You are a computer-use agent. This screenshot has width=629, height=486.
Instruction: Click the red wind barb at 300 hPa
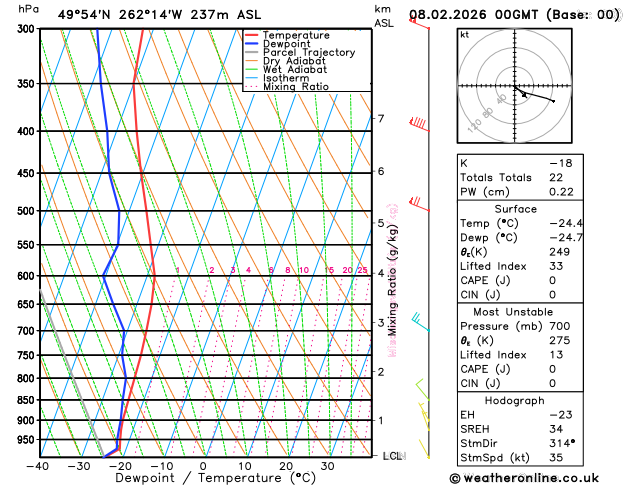tap(419, 23)
